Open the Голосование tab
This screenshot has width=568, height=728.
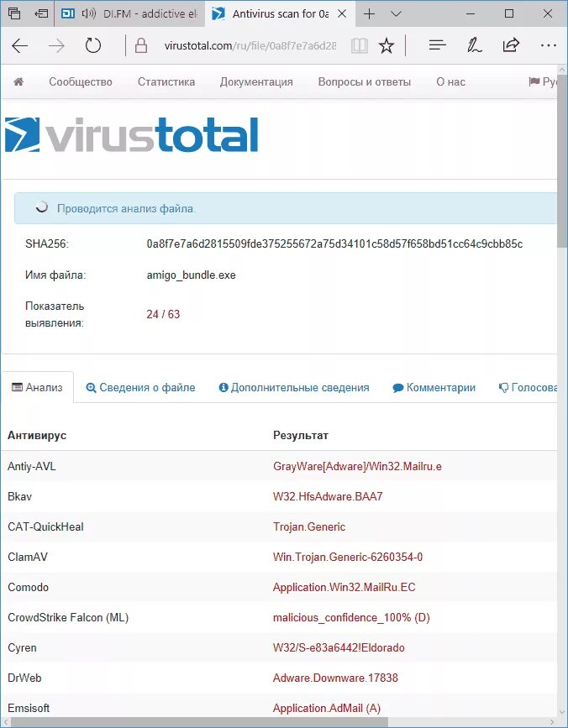point(528,388)
